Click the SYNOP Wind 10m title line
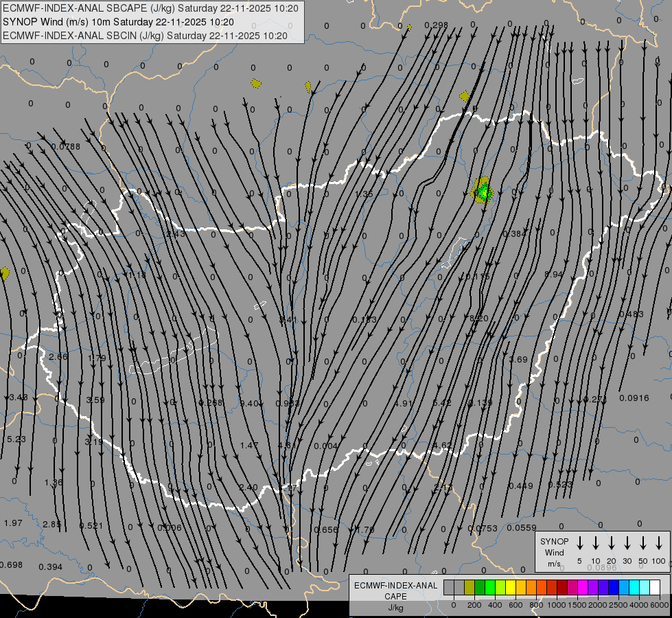672x618 pixels. pyautogui.click(x=118, y=22)
